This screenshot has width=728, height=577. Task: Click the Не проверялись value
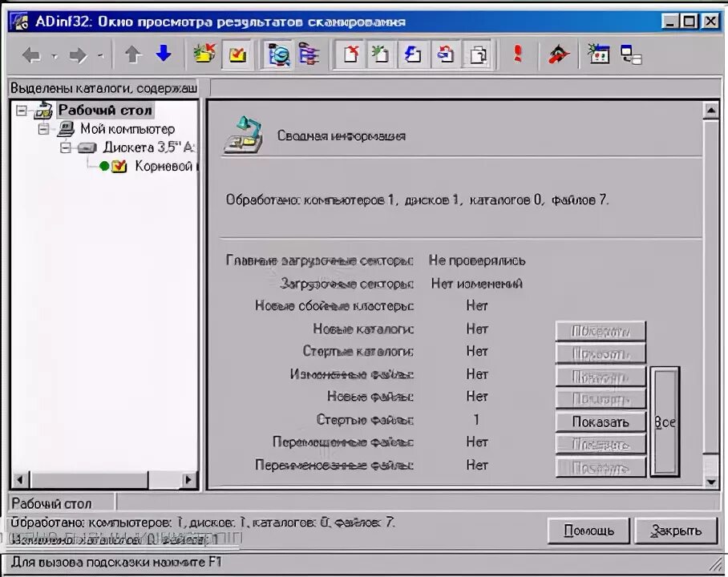pos(477,260)
